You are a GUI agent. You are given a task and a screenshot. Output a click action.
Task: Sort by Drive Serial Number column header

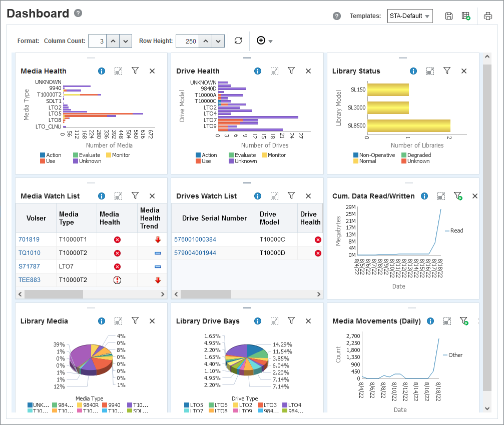click(x=214, y=218)
